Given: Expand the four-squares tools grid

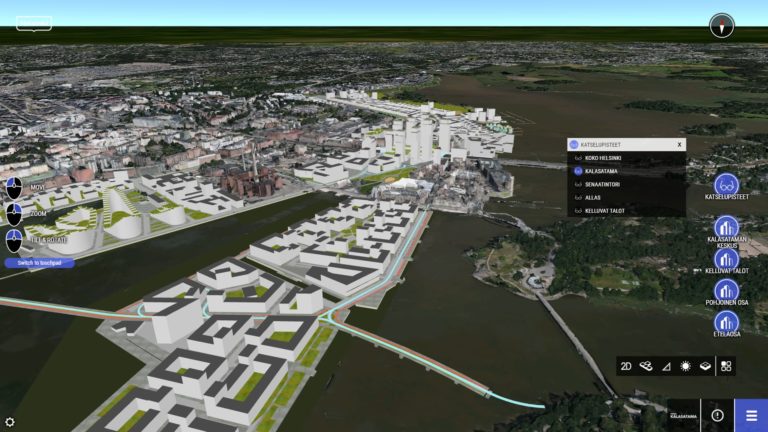Looking at the screenshot, I should [726, 366].
